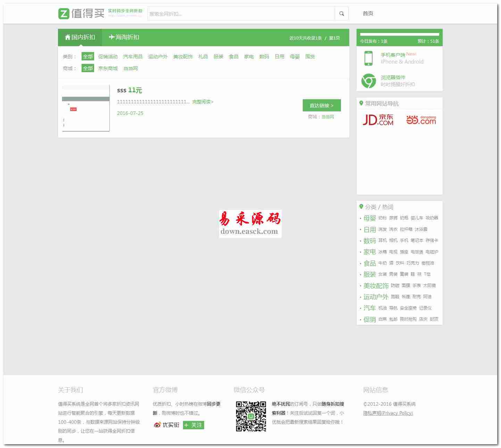Open 运动户外 in the 分类/热词 panel
501x448 pixels.
(x=376, y=297)
